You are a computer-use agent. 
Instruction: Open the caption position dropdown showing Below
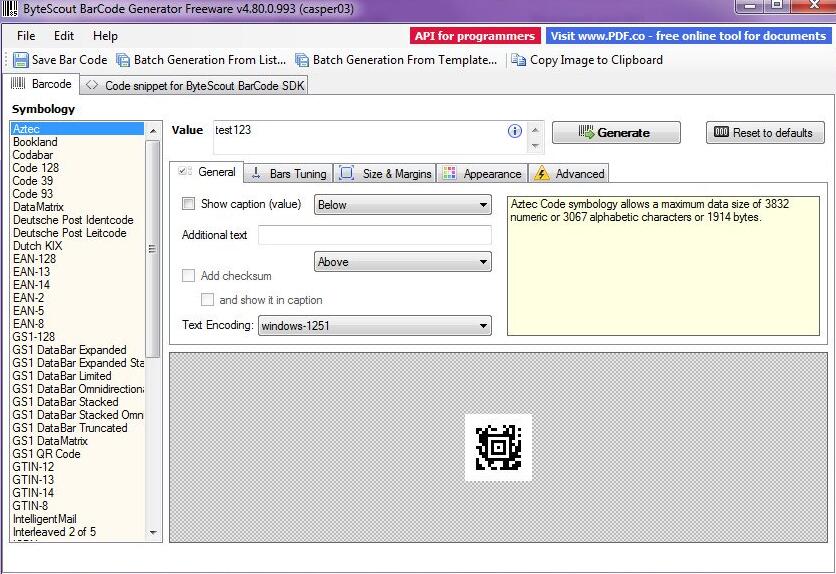point(403,204)
